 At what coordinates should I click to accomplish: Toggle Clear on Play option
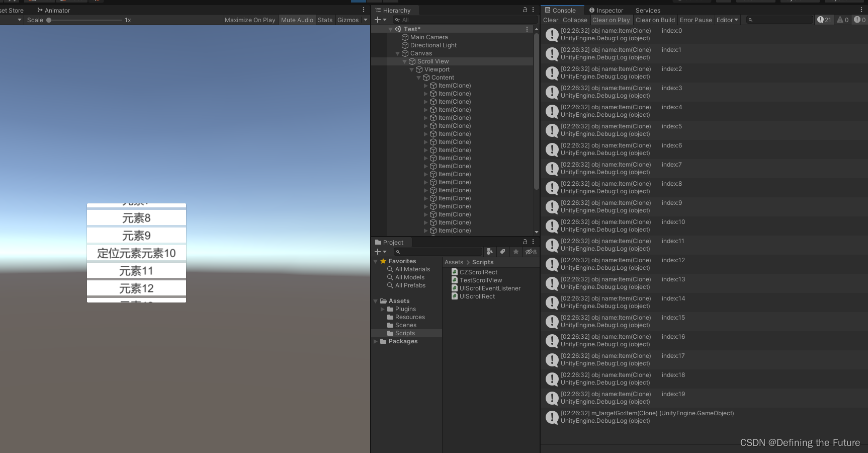611,20
